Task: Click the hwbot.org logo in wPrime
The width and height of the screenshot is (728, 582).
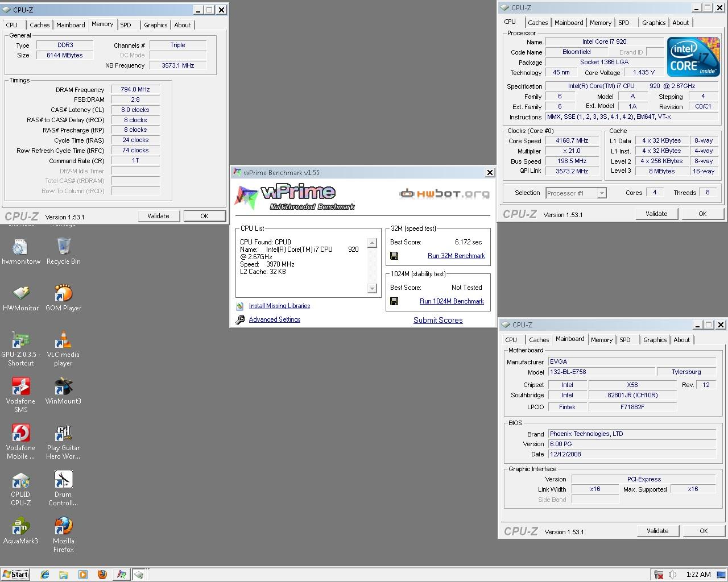Action: tap(444, 194)
